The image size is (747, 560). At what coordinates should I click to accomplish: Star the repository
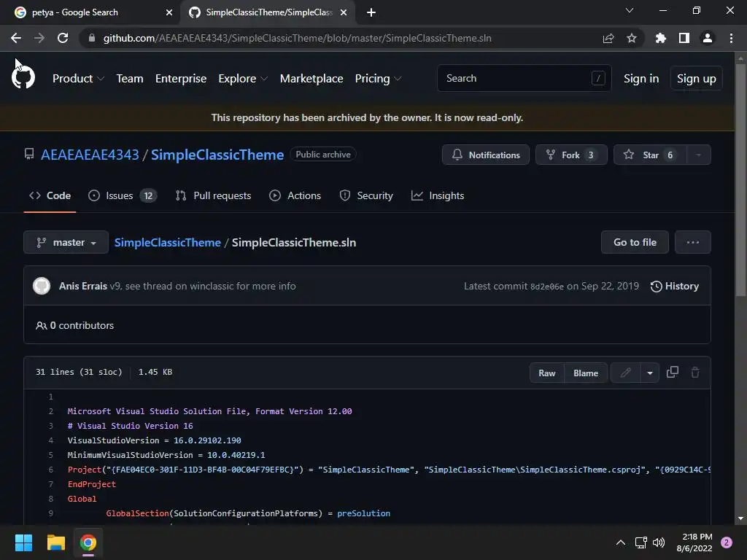tap(650, 155)
